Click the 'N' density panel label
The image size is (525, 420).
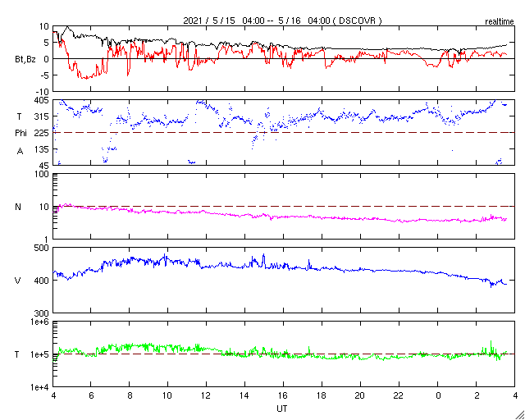pos(18,207)
